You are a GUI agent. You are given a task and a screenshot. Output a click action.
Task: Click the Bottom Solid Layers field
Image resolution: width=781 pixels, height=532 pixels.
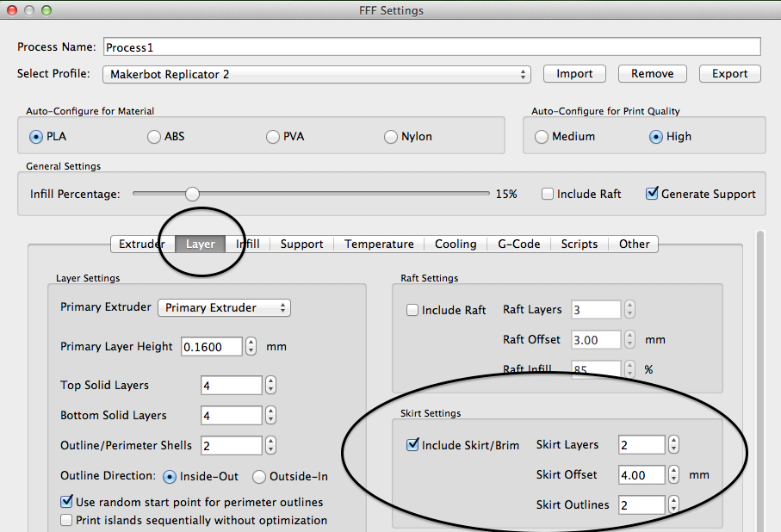tap(231, 416)
